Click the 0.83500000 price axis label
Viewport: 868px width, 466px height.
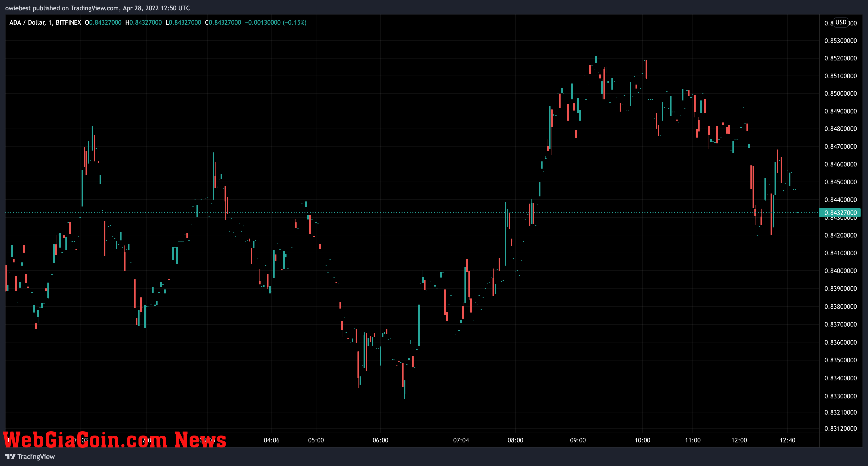point(840,360)
